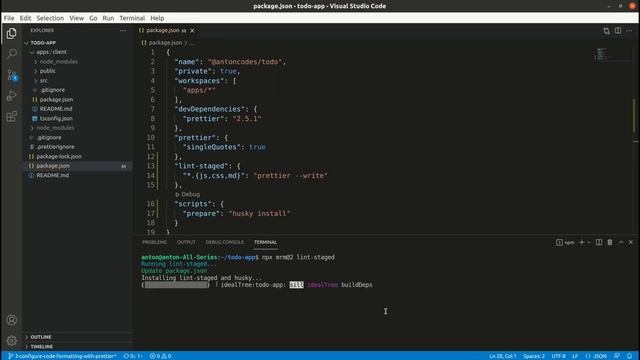The width and height of the screenshot is (640, 360).
Task: Select the npm terminal indicator
Action: [565, 242]
